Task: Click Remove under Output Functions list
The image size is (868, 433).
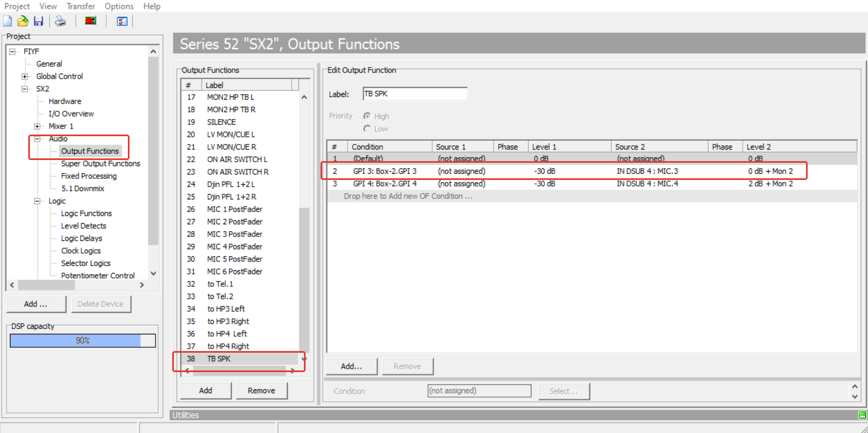Action: coord(261,390)
